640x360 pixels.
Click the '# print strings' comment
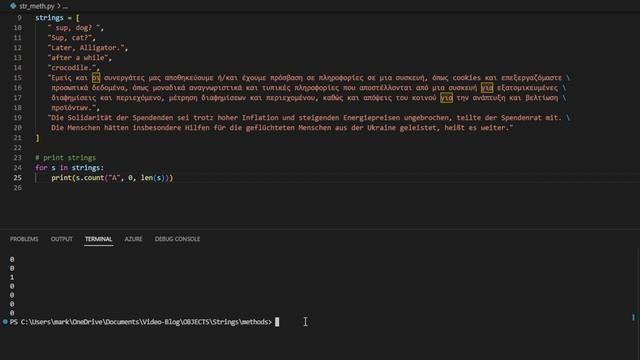pos(66,158)
